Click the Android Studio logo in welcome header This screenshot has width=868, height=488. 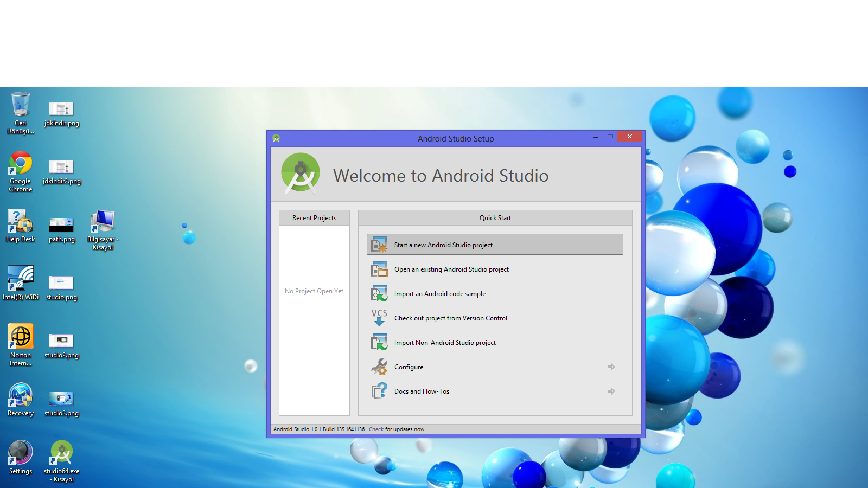[x=301, y=174]
